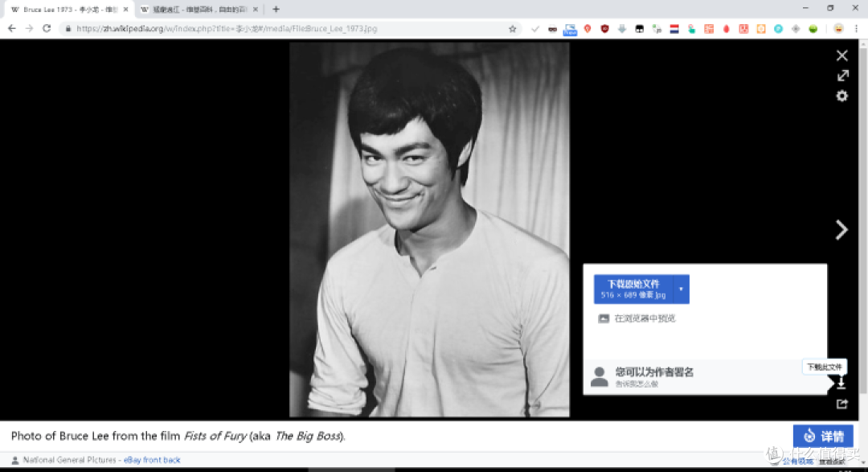
Task: Expand the download size dropdown arrow
Action: click(x=681, y=289)
